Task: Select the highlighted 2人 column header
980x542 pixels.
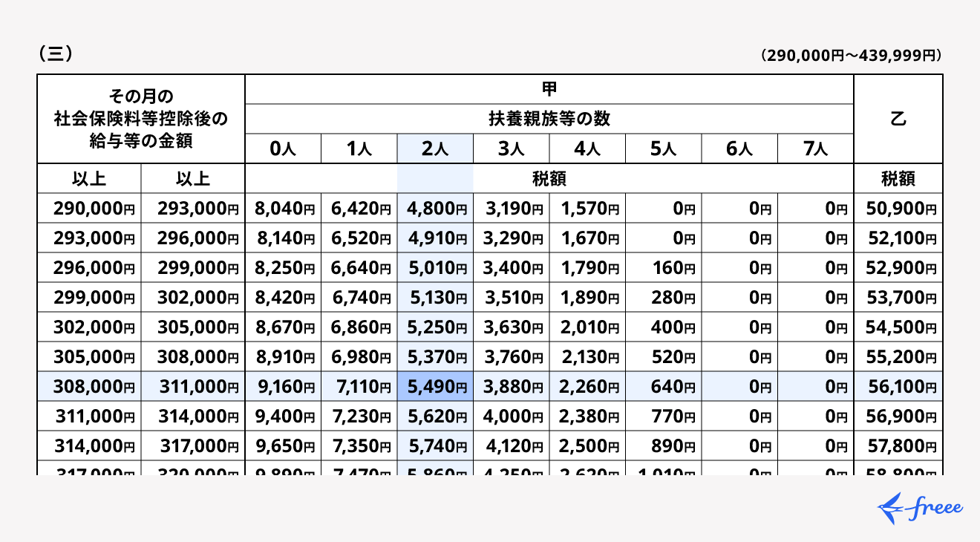Action: pos(435,148)
